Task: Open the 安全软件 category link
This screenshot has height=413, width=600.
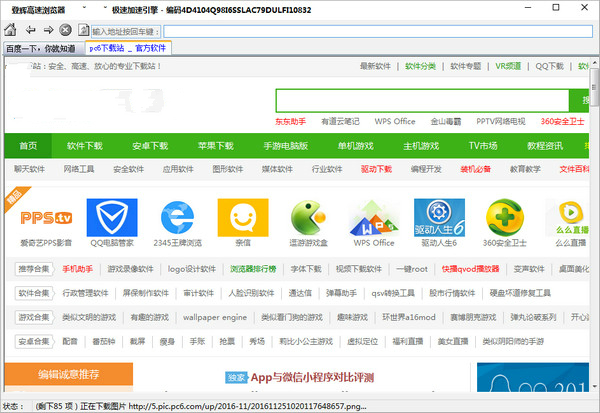Action: pyautogui.click(x=129, y=169)
